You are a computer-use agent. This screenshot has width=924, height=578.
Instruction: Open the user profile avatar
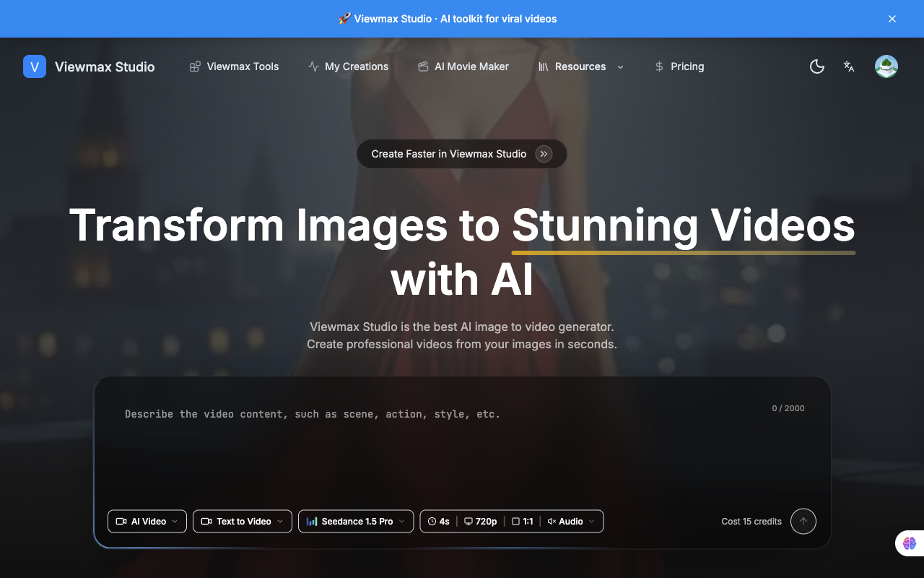point(886,66)
